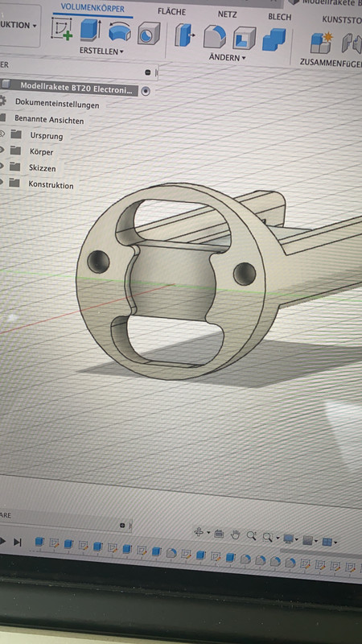Click the Look At tool
The width and height of the screenshot is (362, 644).
(x=219, y=534)
